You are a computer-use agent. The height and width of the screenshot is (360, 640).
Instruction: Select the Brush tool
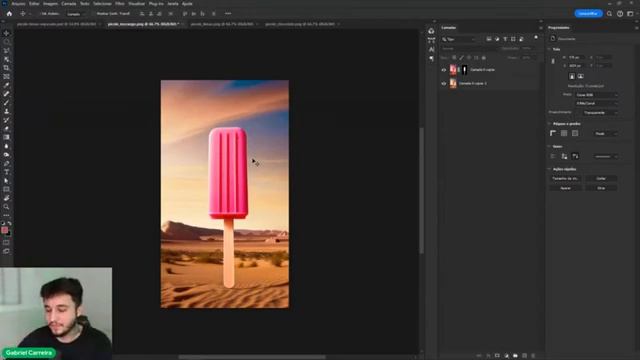6,102
